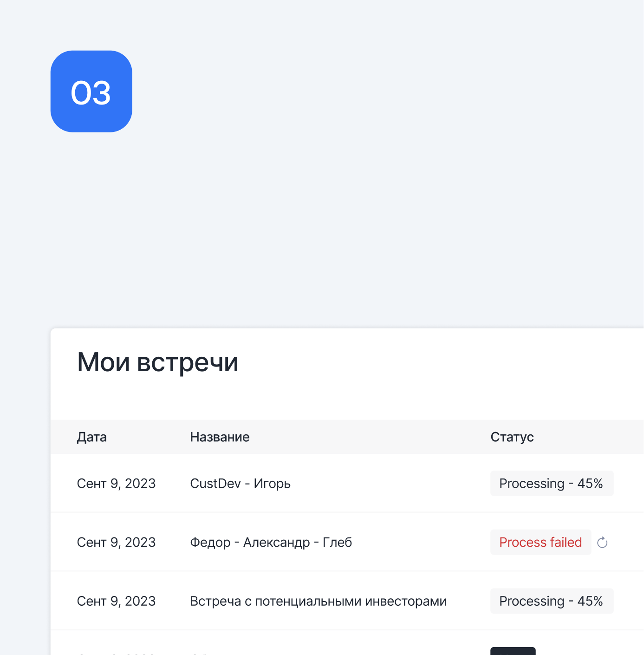644x655 pixels.
Task: Click the date of the investors meeting row
Action: pyautogui.click(x=116, y=601)
